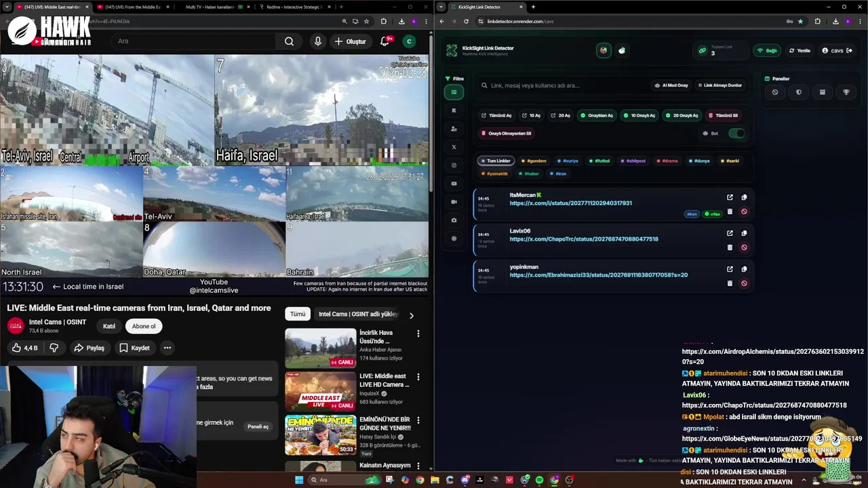Click YouTube search magnifier button

point(290,41)
